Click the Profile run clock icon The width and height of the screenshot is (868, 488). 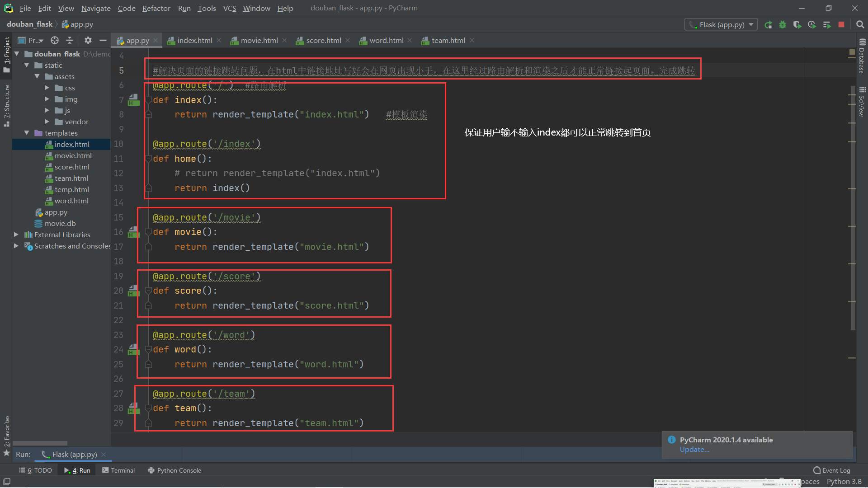tap(812, 25)
